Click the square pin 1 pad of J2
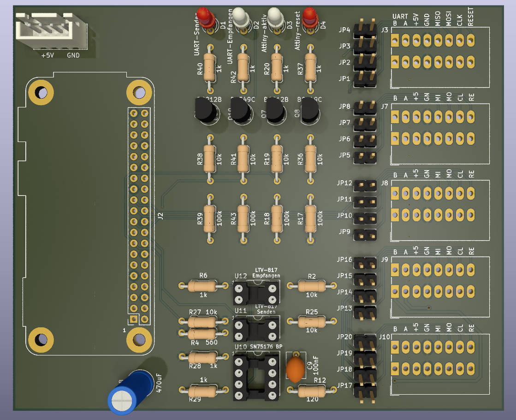The image size is (516, 420). tap(134, 319)
